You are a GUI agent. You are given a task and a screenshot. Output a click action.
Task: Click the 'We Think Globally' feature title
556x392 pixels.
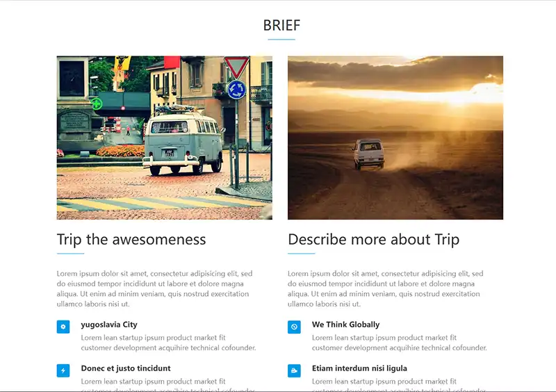[x=345, y=325]
